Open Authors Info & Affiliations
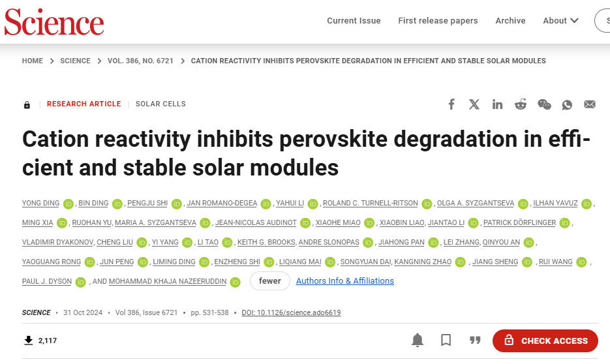 (344, 281)
